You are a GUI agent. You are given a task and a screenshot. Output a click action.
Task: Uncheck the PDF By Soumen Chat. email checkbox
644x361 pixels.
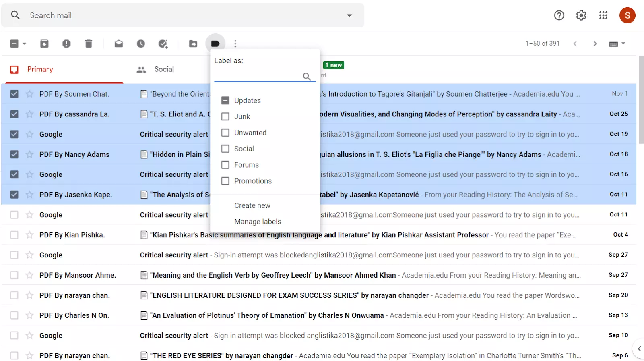tap(14, 94)
